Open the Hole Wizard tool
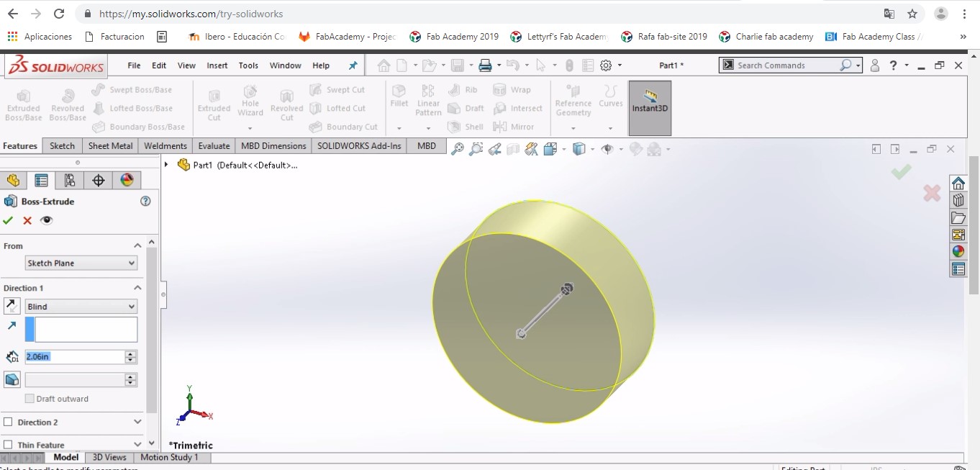The image size is (980, 470). click(x=250, y=101)
